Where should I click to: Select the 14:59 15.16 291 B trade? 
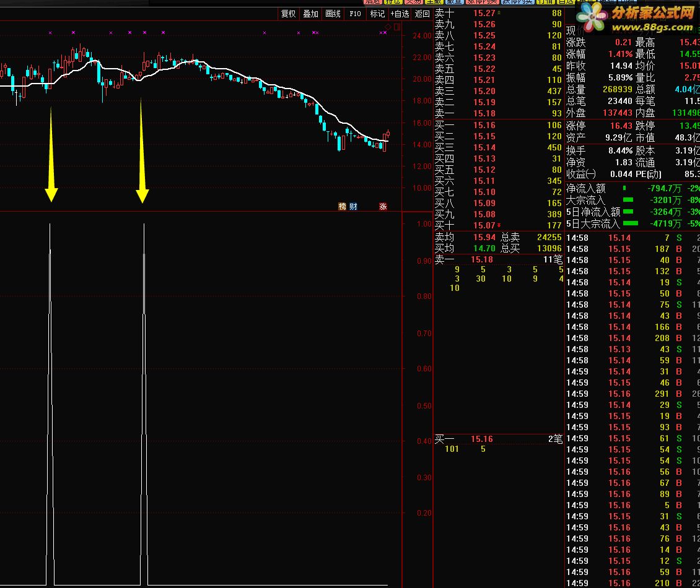pos(632,394)
